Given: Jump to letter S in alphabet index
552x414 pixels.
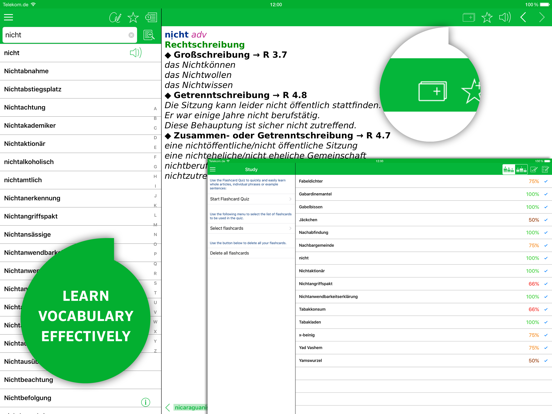Looking at the screenshot, I should (155, 283).
